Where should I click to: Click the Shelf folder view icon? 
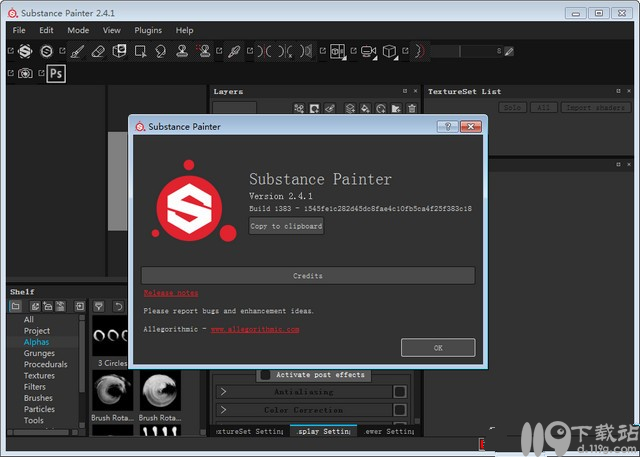pos(16,306)
